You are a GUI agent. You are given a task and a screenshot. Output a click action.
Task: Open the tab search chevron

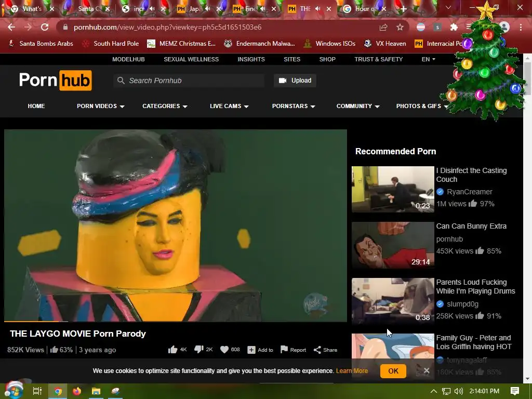(x=448, y=7)
